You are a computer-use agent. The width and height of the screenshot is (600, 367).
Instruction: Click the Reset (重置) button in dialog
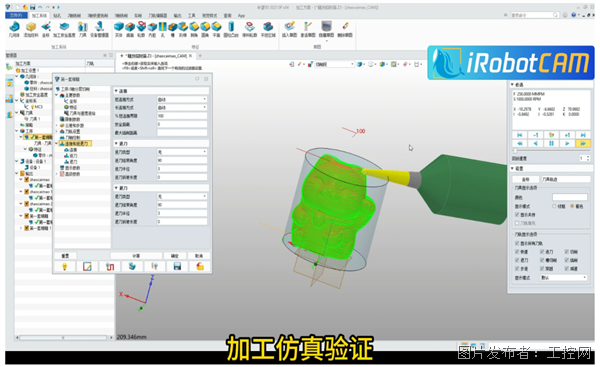click(x=65, y=256)
